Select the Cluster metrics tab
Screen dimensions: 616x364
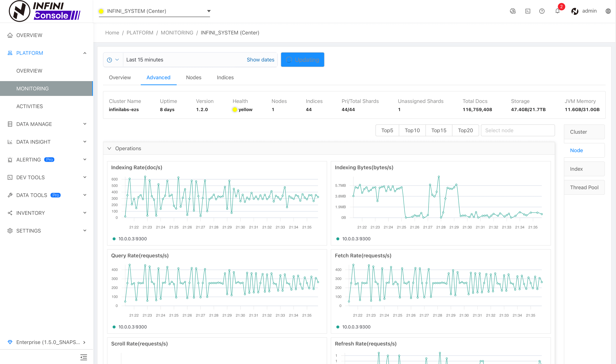coord(584,132)
